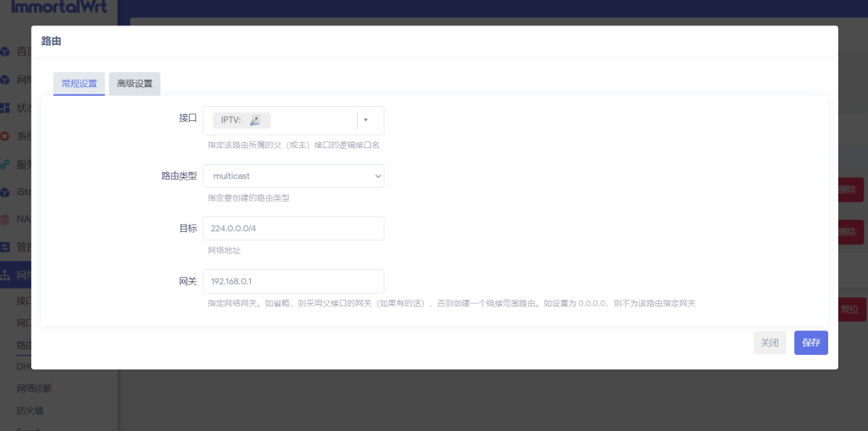
Task: Click the 目标 field containing 224.0.0.0/4
Action: [x=293, y=229]
